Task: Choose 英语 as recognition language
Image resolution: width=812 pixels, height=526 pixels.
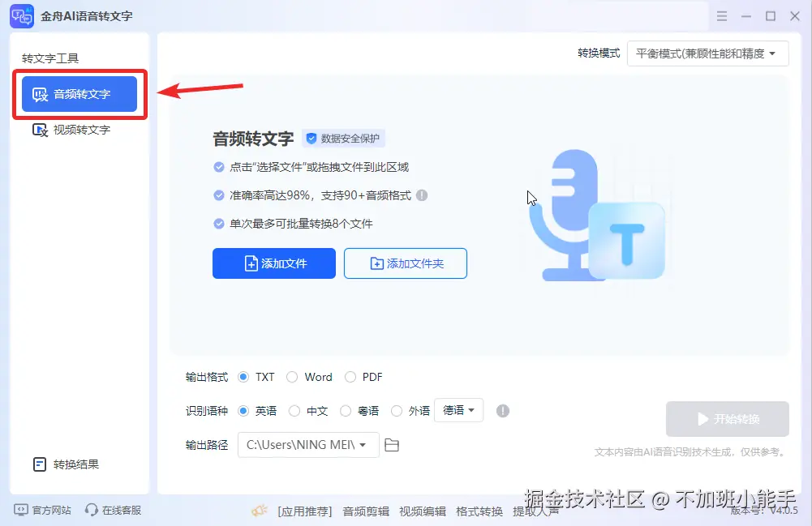Action: click(x=243, y=411)
